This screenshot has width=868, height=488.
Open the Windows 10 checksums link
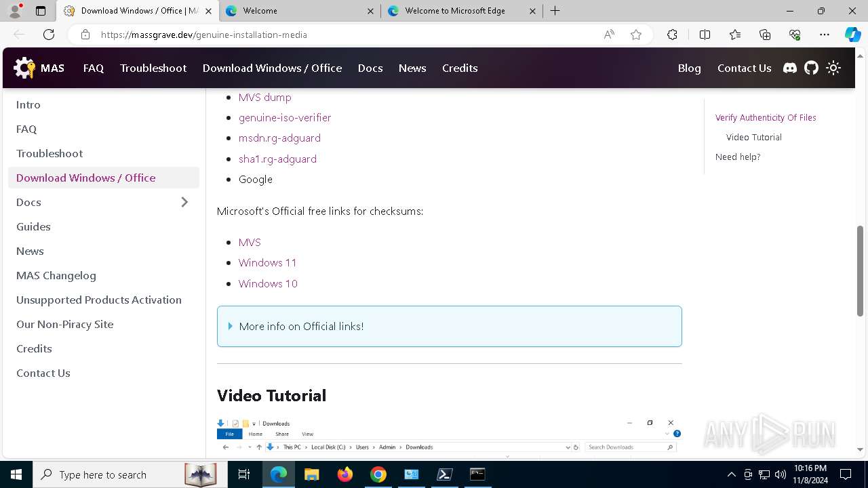(x=268, y=283)
